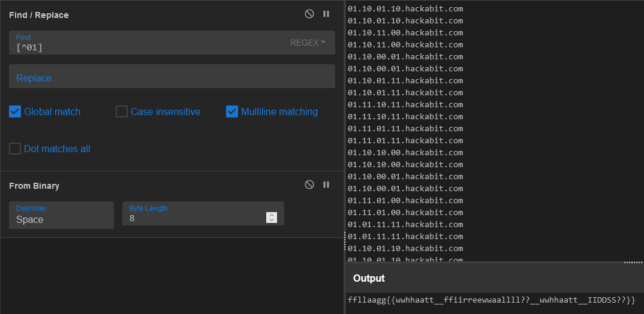Grab the dotted splitter above the Output pane
Viewport: 644px width, 314px height.
[633, 262]
